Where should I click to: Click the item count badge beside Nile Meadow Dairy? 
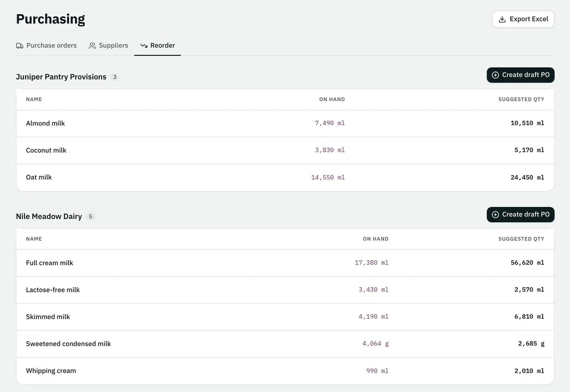click(x=90, y=217)
